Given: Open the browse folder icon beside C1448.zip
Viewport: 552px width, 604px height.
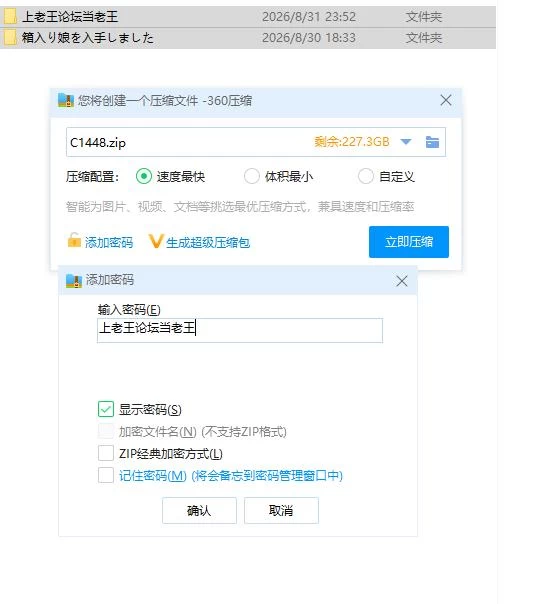Looking at the screenshot, I should click(432, 142).
